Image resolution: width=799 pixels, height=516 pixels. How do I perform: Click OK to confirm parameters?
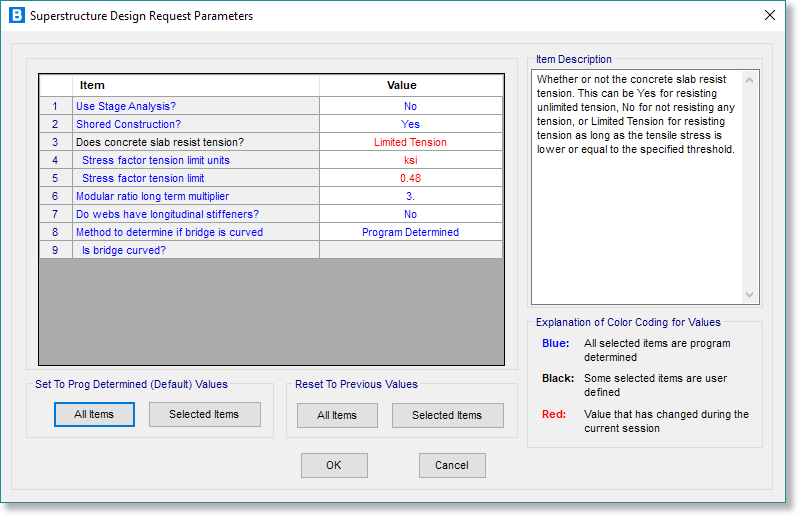334,465
